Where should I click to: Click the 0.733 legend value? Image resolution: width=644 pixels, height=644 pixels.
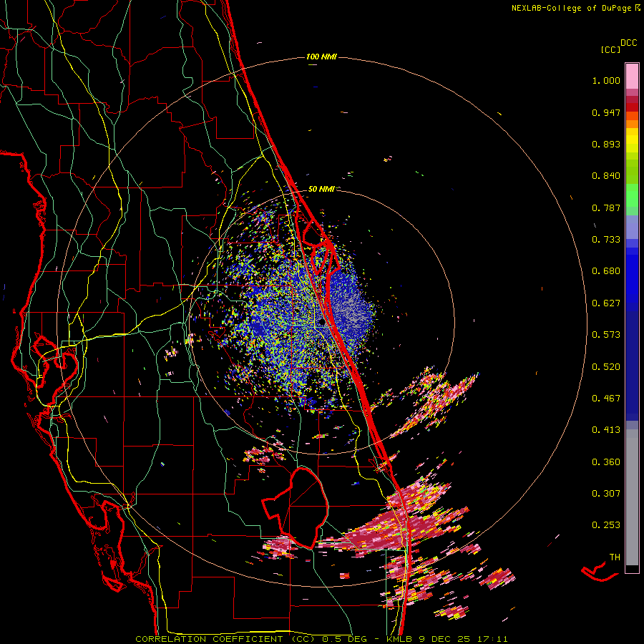point(606,240)
